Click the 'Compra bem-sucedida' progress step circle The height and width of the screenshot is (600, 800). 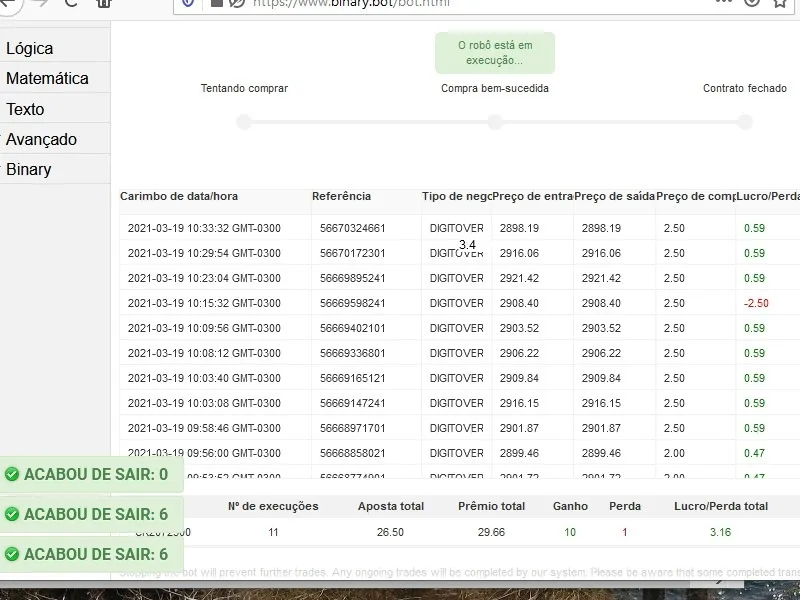coord(495,122)
